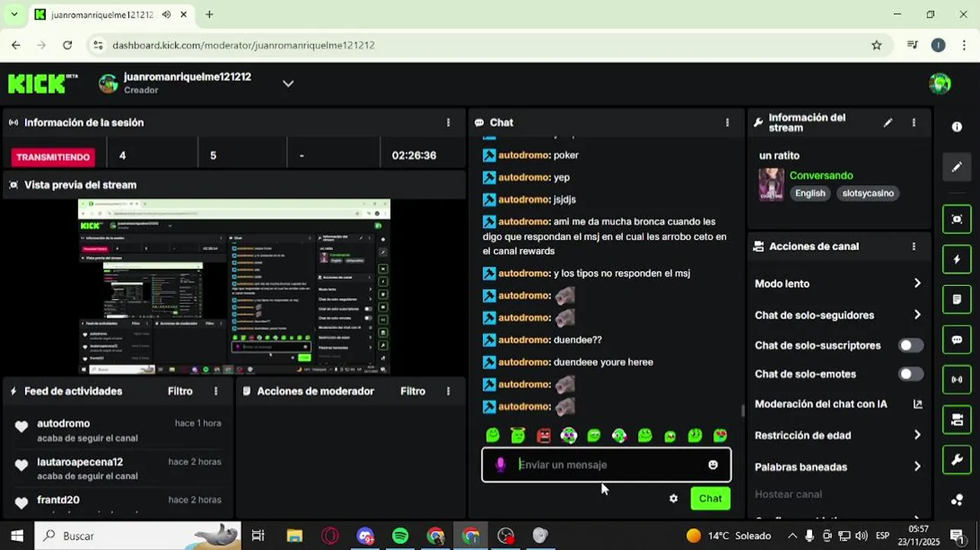
Task: Open emoji picker in message box
Action: coord(713,464)
